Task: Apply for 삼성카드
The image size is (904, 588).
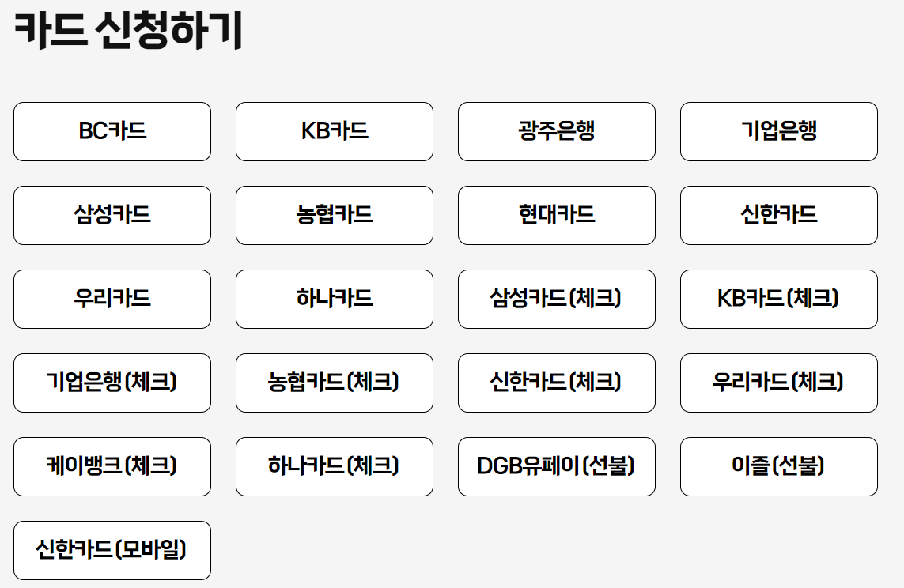Action: (x=112, y=216)
